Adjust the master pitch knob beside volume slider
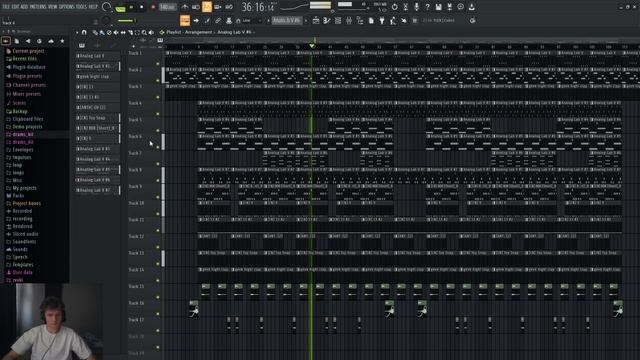This screenshot has width=640, height=360. pyautogui.click(x=106, y=20)
